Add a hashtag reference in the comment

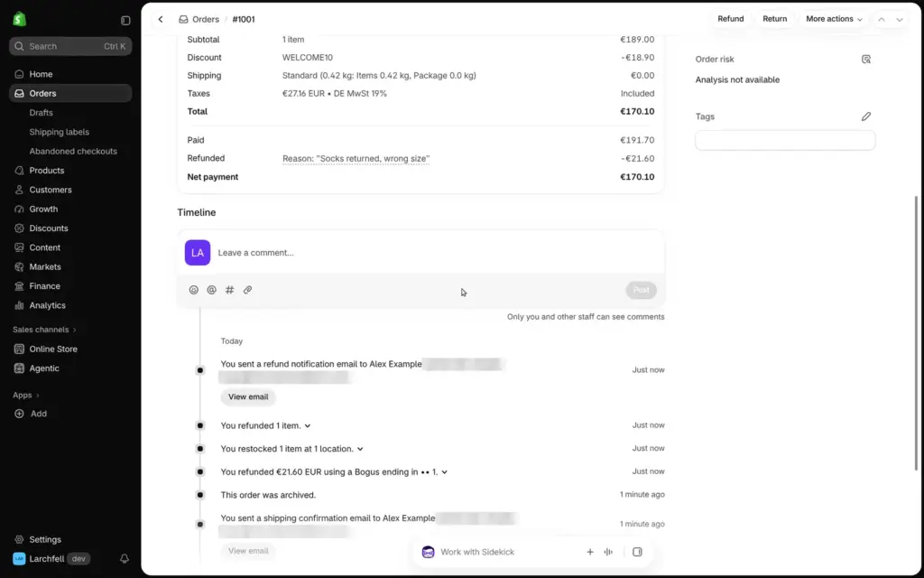(x=230, y=290)
